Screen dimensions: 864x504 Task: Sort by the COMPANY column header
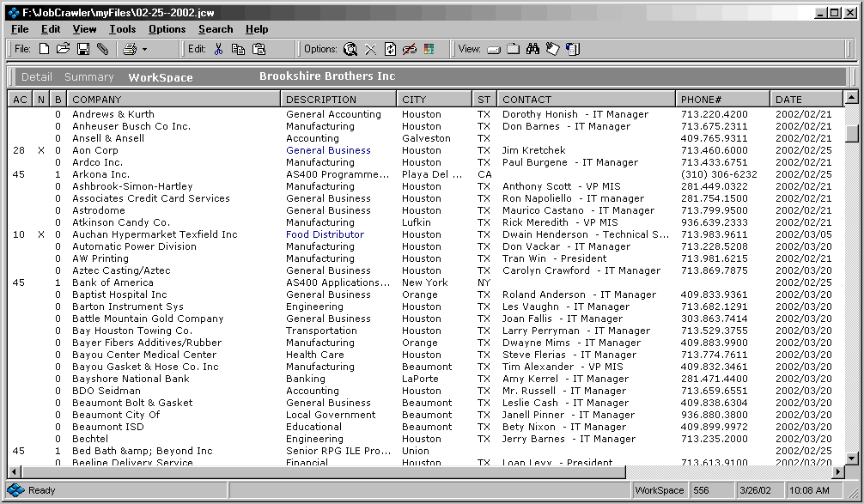(174, 99)
